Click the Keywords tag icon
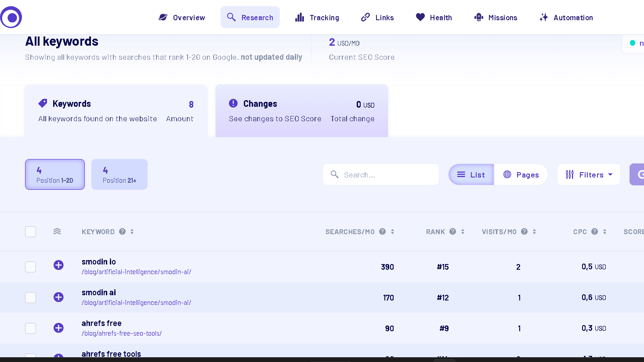 click(x=43, y=103)
